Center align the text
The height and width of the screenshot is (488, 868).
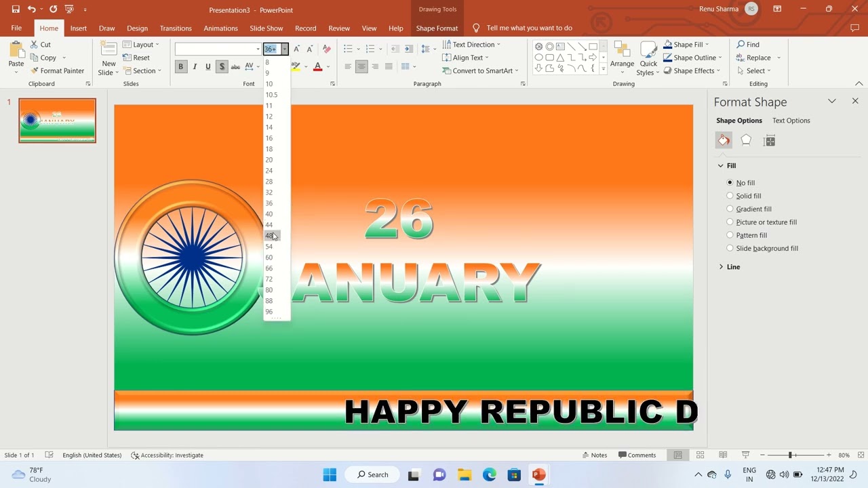point(361,66)
